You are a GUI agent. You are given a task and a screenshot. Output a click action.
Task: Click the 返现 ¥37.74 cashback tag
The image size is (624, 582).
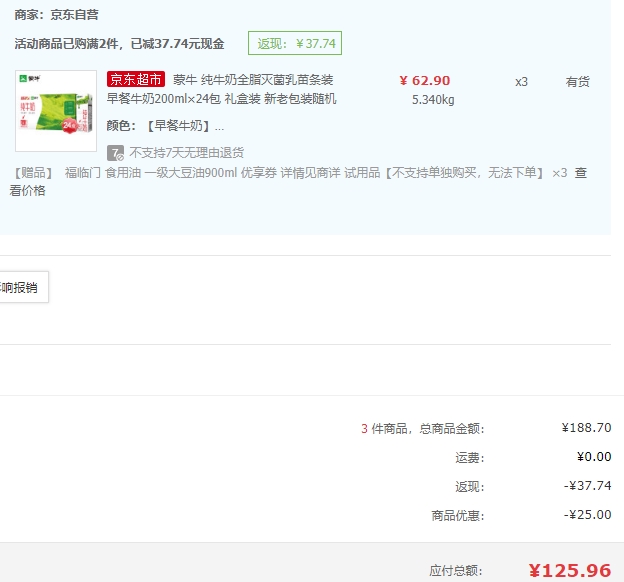[x=295, y=44]
